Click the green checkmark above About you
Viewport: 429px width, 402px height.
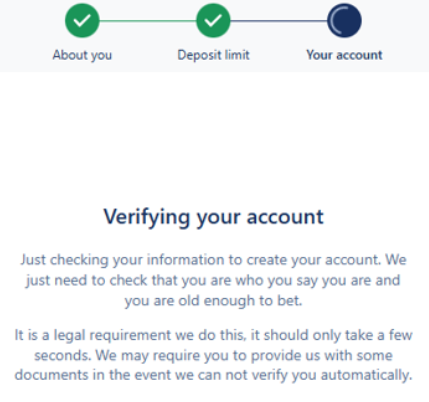(x=82, y=21)
